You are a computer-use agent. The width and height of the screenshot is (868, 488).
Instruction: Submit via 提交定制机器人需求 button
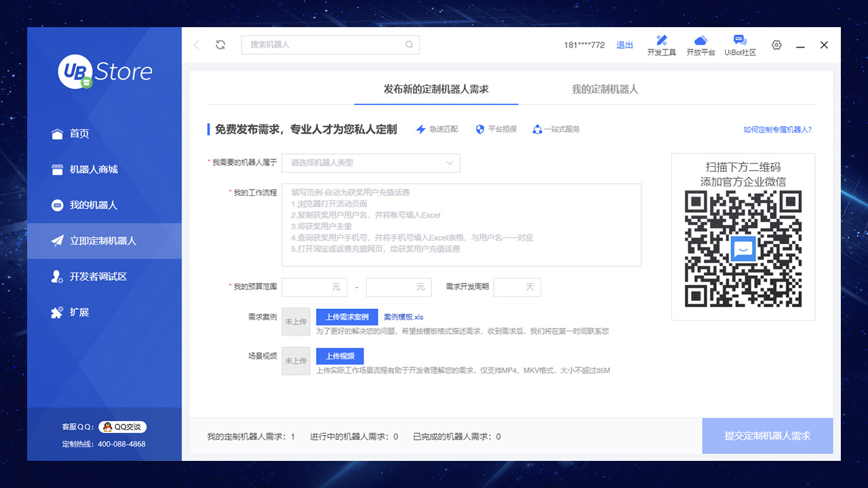767,436
